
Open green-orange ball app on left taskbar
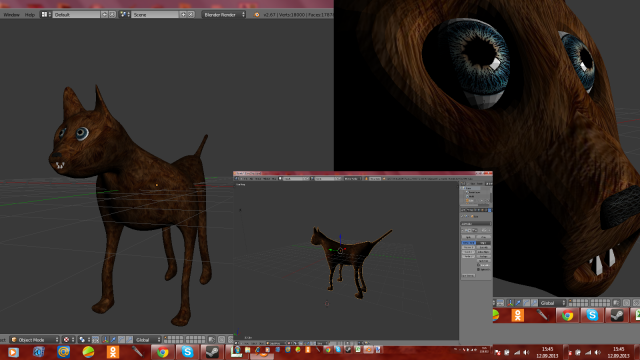(x=88, y=352)
